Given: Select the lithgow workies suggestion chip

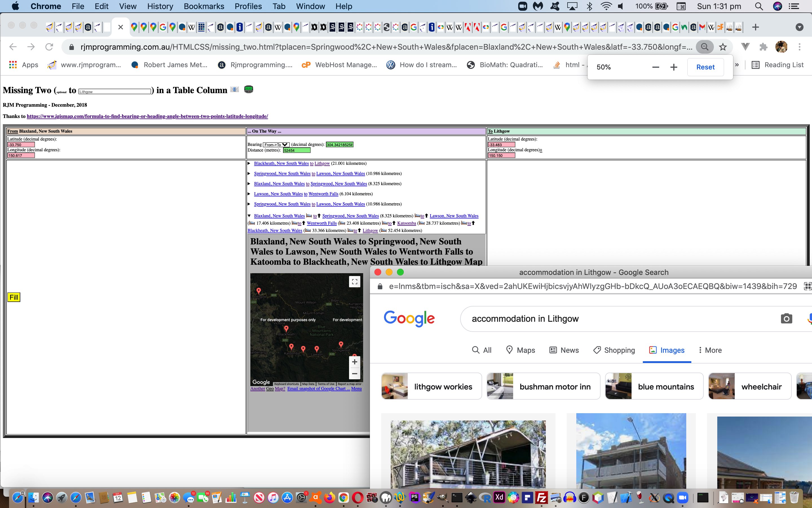Looking at the screenshot, I should (431, 386).
